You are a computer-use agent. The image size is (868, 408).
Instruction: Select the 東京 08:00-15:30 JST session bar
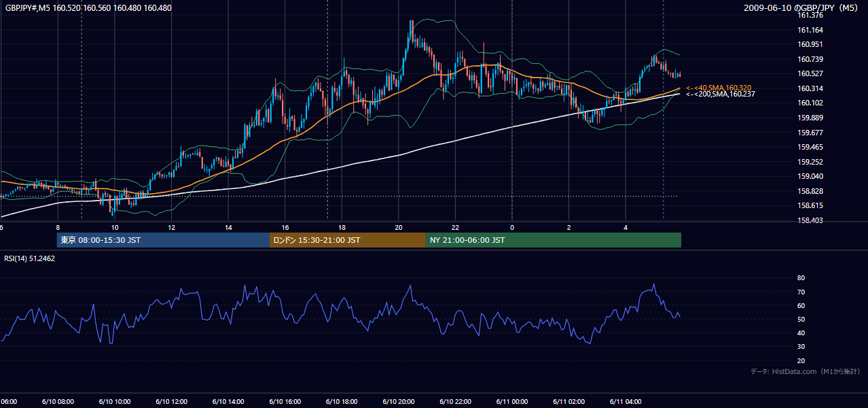pyautogui.click(x=163, y=240)
